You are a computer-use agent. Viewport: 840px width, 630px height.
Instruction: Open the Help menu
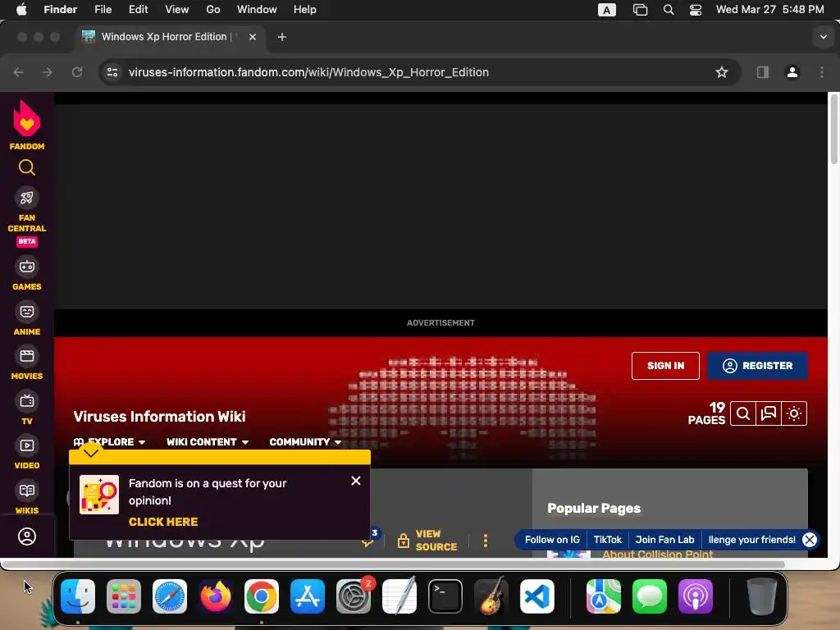click(x=305, y=10)
